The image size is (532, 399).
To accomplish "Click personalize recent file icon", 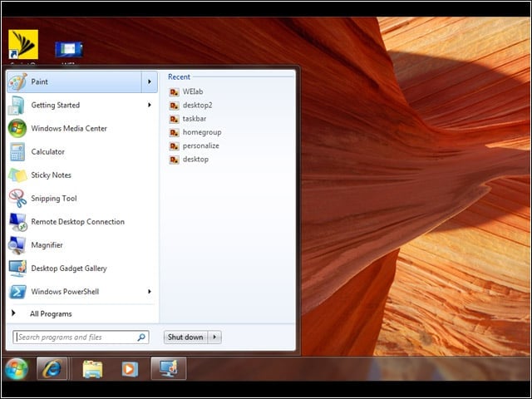I will 174,146.
